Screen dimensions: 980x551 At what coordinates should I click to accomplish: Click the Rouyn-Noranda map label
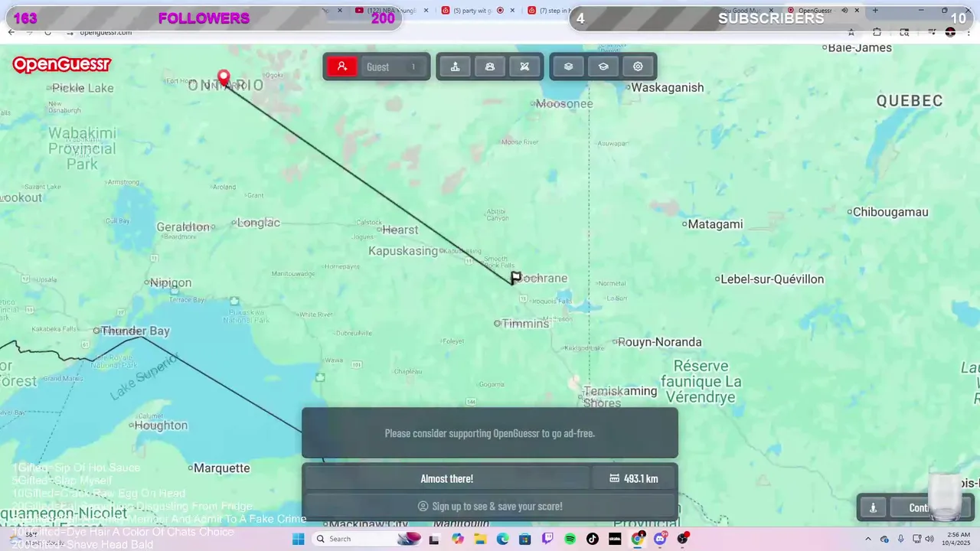click(x=660, y=342)
